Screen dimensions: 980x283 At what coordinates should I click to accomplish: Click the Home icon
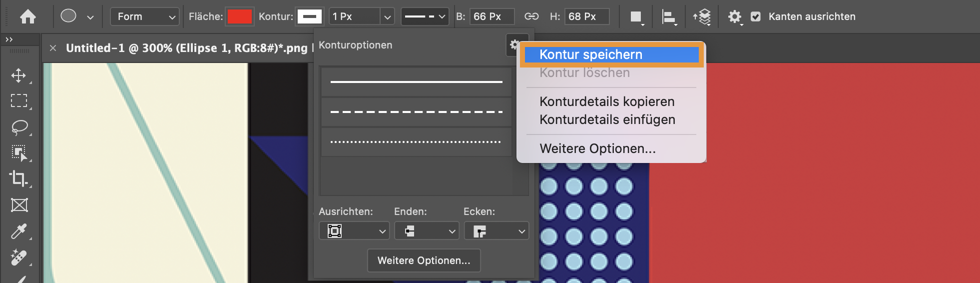28,17
